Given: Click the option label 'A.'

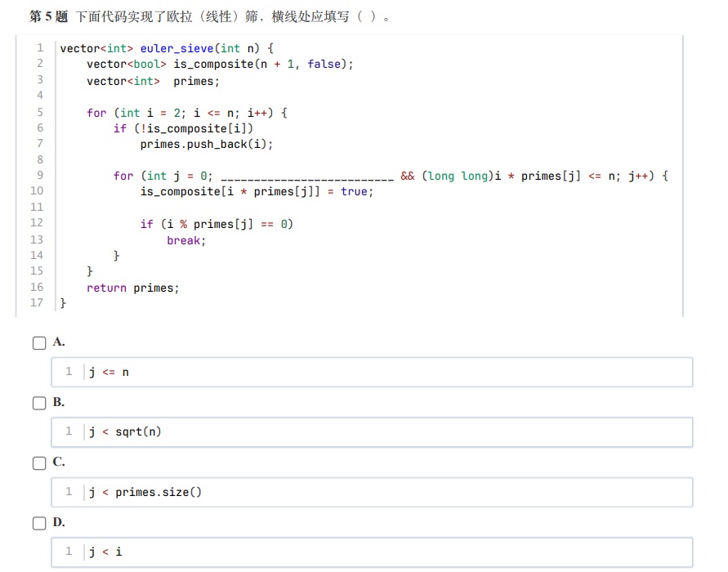Looking at the screenshot, I should (x=59, y=342).
